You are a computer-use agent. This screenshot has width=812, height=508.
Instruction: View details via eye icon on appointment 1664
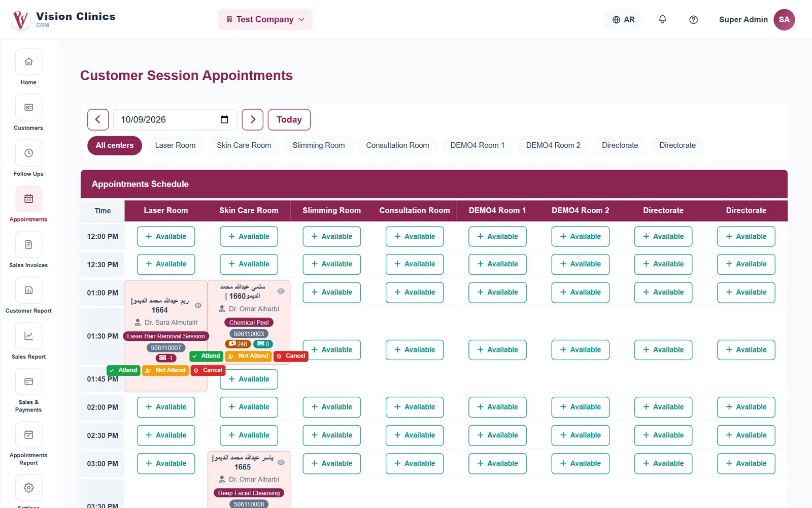[x=198, y=305]
